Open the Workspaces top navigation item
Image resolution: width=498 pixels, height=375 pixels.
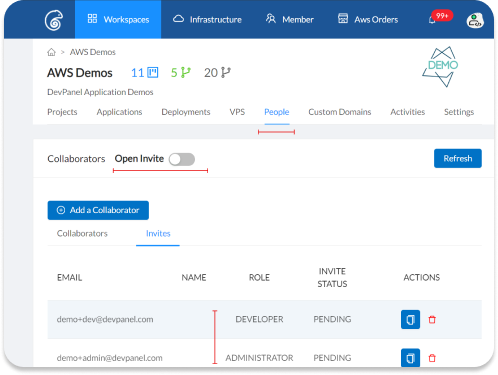coord(118,19)
